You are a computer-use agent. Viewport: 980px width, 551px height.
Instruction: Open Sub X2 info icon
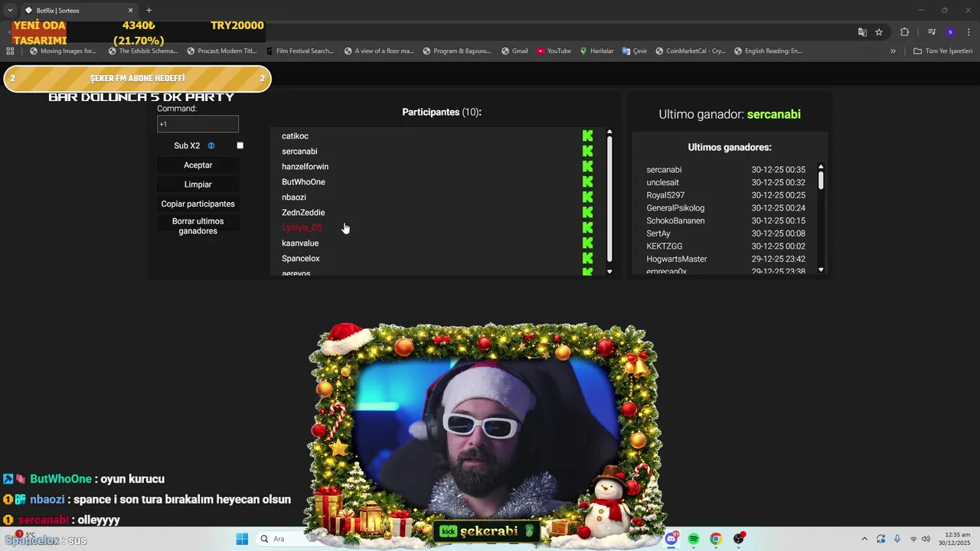[x=211, y=145]
